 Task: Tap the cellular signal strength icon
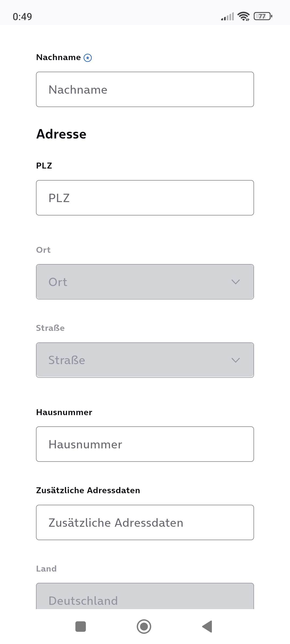click(227, 17)
